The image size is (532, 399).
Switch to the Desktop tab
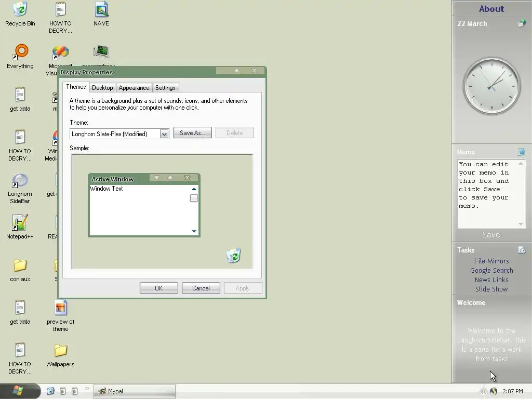coord(102,87)
